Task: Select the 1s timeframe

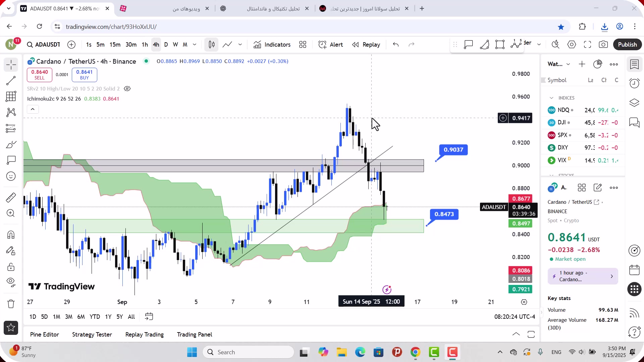Action: click(x=89, y=45)
